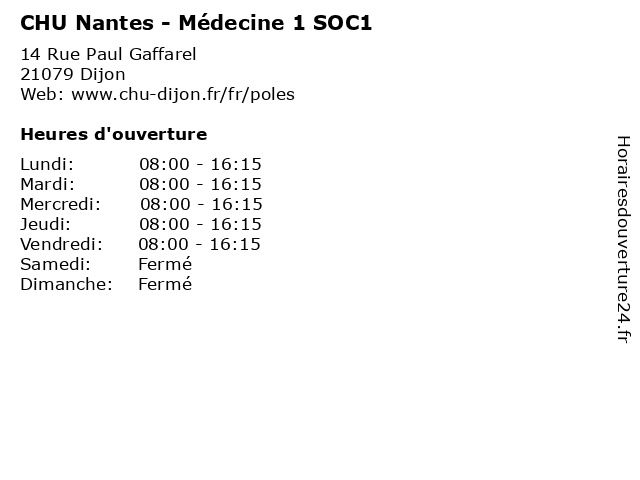
Task: Select Mercredi hours 08:00 - 16:15
Action: [x=201, y=204]
